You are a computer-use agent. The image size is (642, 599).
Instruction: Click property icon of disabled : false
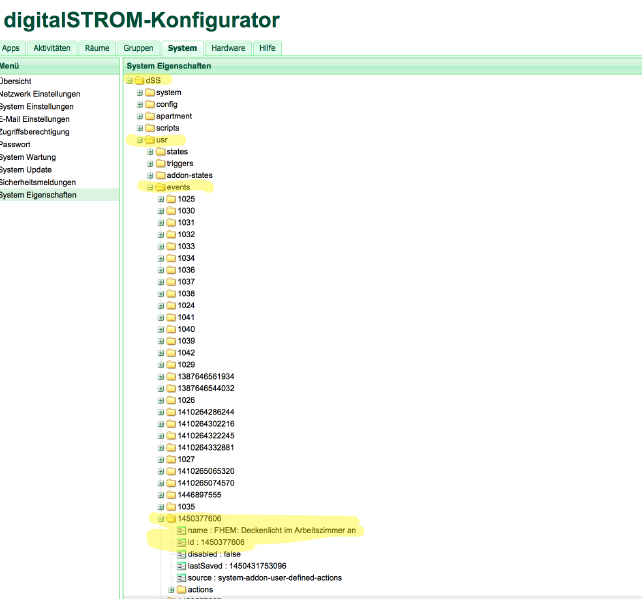point(181,554)
